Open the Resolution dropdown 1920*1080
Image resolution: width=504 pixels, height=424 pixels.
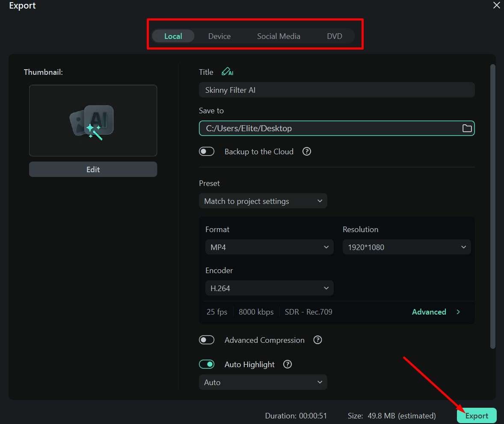pos(406,247)
